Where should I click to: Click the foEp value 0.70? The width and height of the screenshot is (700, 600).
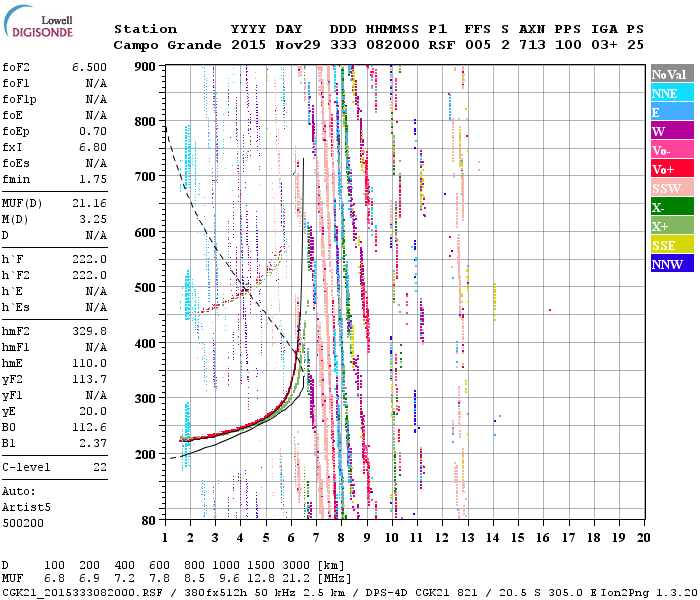(93, 131)
